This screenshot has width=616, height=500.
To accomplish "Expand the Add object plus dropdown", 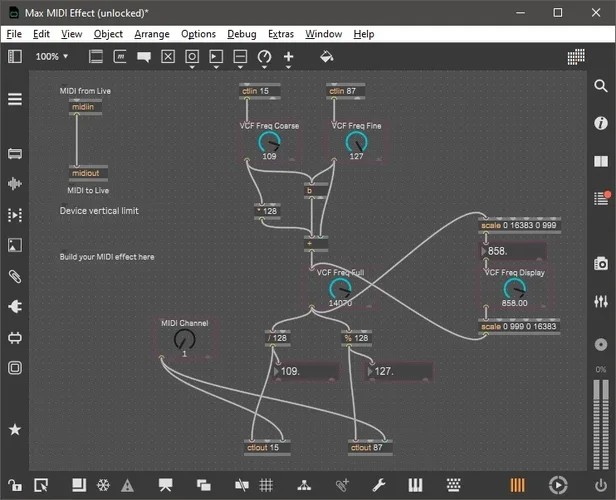I will coord(289,57).
